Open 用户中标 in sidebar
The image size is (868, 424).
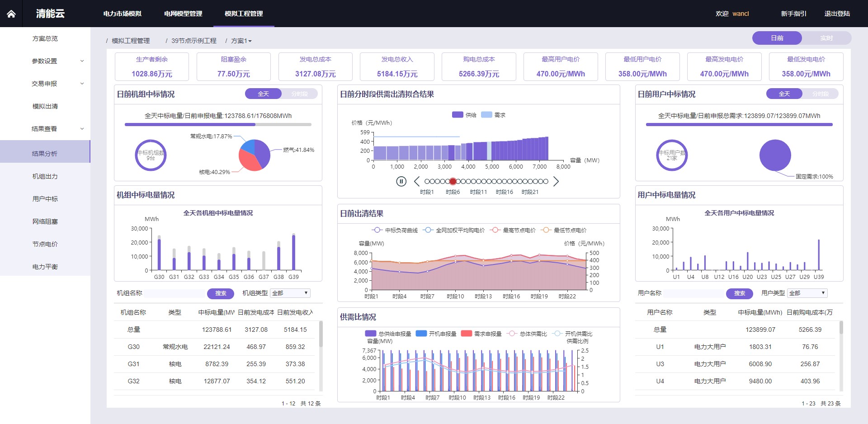[x=45, y=199]
